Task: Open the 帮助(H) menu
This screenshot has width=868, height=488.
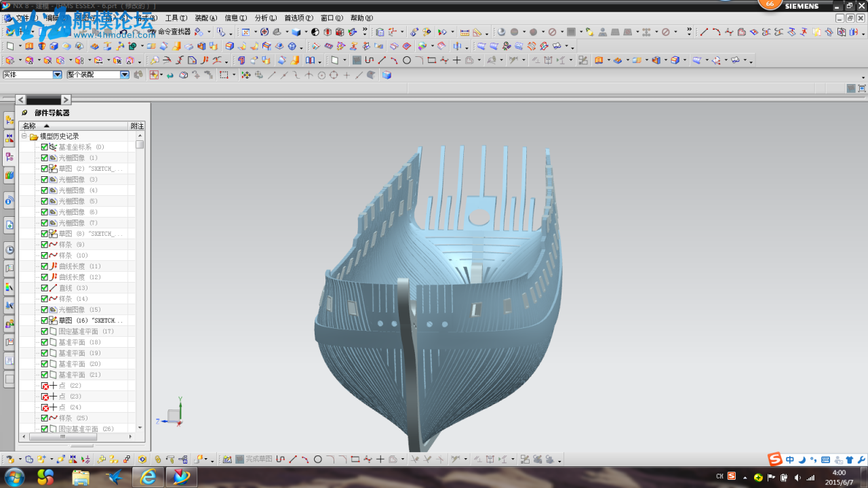Action: click(361, 18)
